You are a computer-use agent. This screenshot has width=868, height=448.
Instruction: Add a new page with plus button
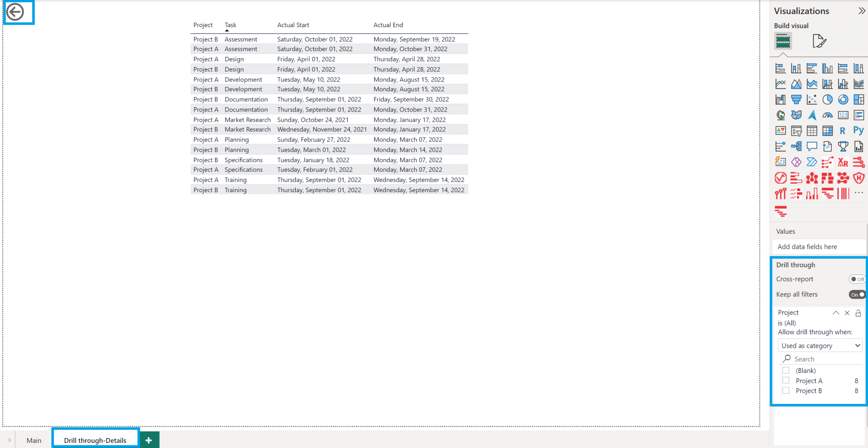149,440
